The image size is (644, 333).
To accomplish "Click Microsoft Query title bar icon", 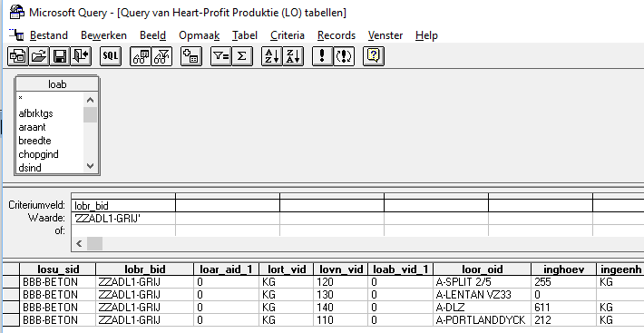I will coord(17,12).
